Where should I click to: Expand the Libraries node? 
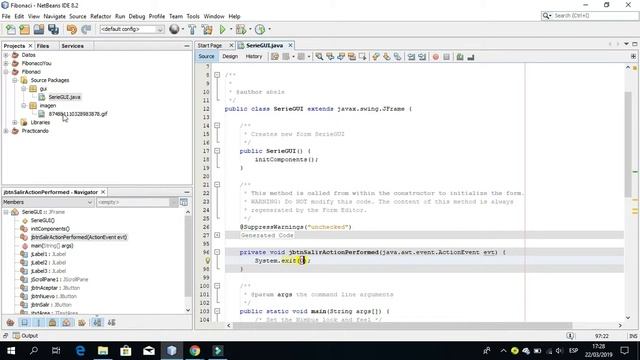click(15, 122)
